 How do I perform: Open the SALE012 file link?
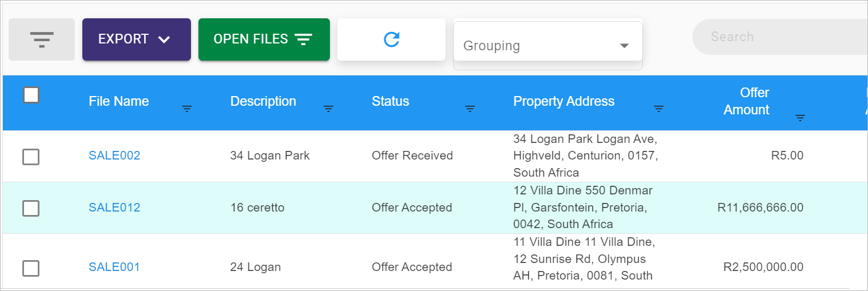(114, 208)
